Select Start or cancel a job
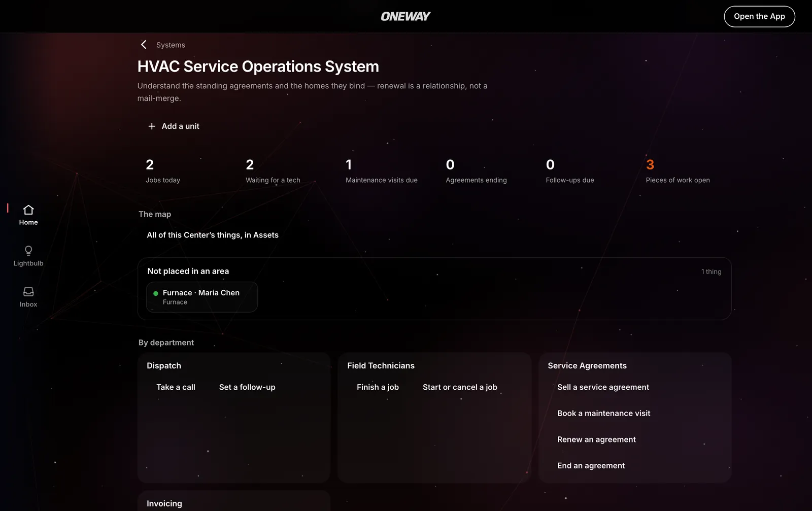 (x=460, y=387)
